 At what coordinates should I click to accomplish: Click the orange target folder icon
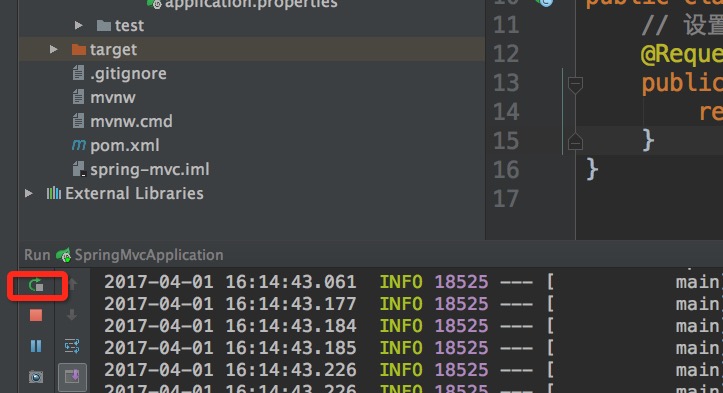[x=79, y=49]
